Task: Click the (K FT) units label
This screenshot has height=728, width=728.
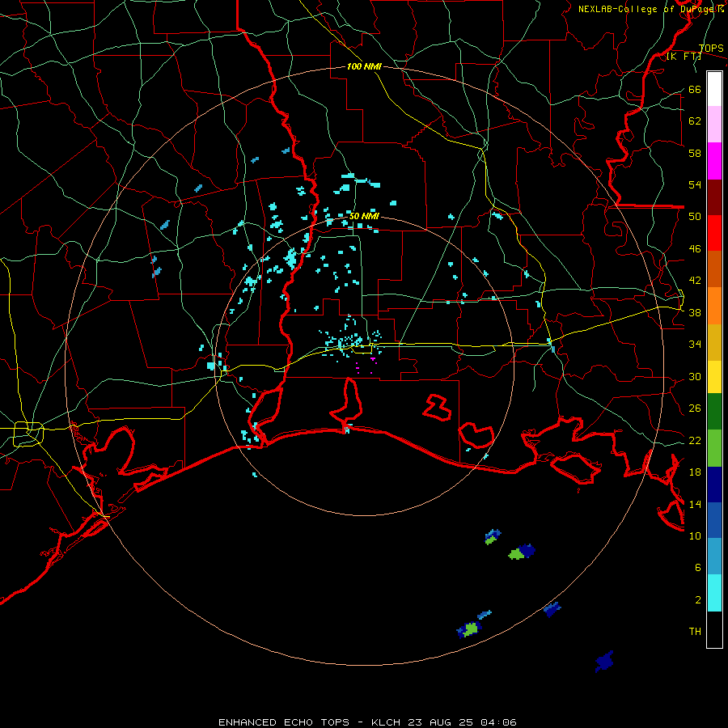Action: click(684, 56)
